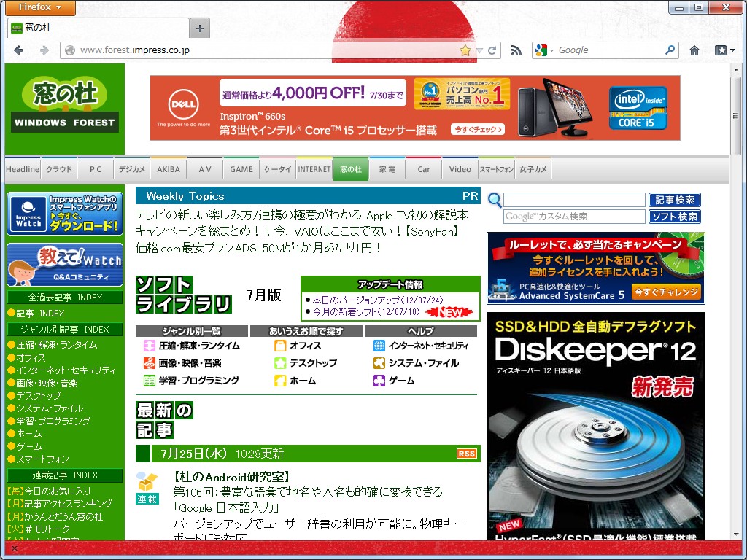Click the Headline menu item
The image size is (747, 560).
(x=22, y=168)
